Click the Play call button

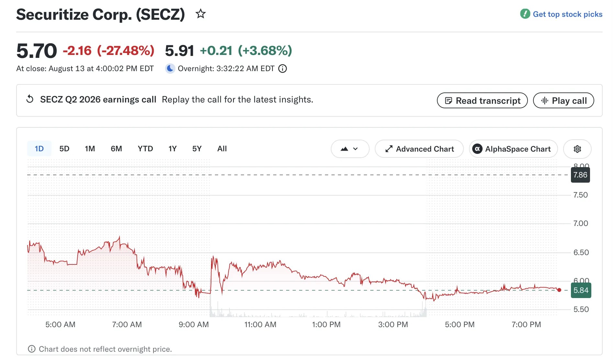tap(563, 101)
